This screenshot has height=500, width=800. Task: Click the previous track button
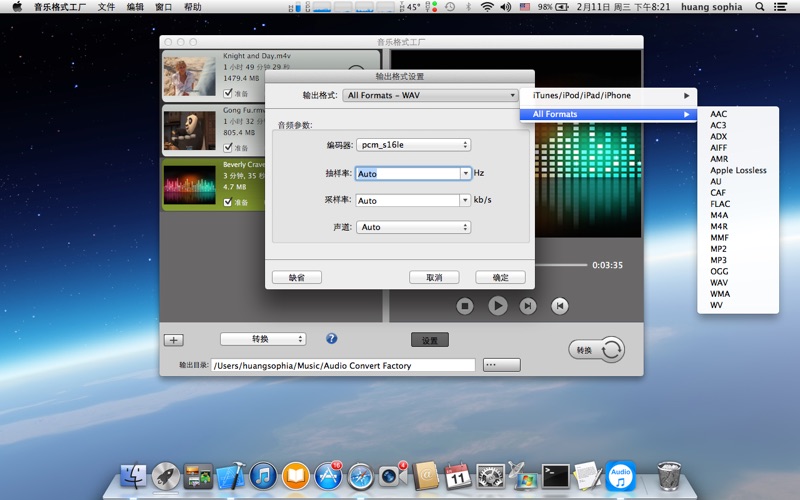tap(561, 306)
